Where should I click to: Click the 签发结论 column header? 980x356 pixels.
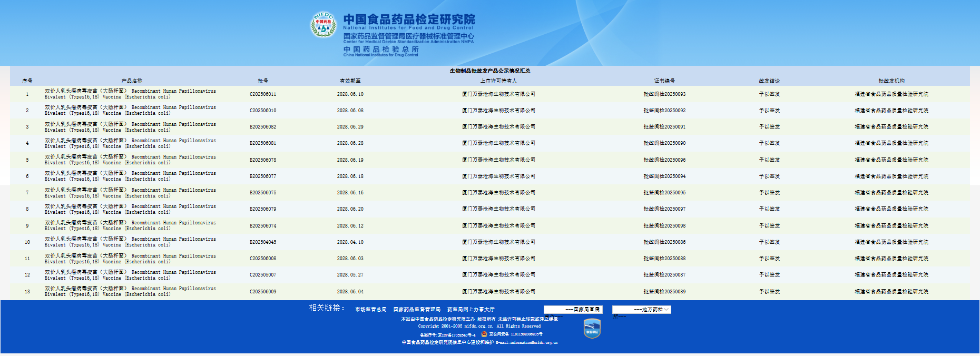(769, 81)
